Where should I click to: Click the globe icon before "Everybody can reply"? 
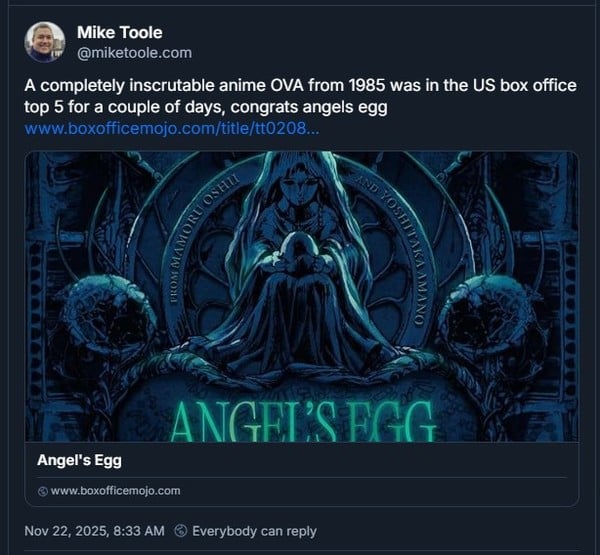[x=180, y=531]
